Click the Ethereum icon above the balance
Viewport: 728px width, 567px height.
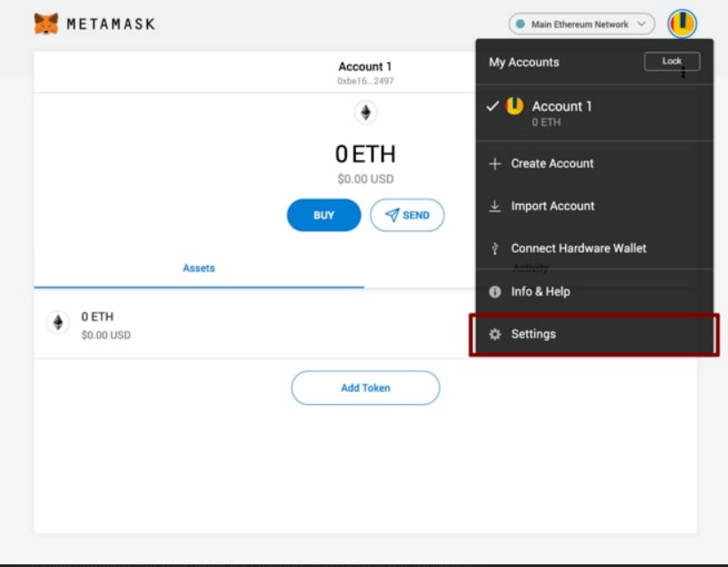pos(365,112)
